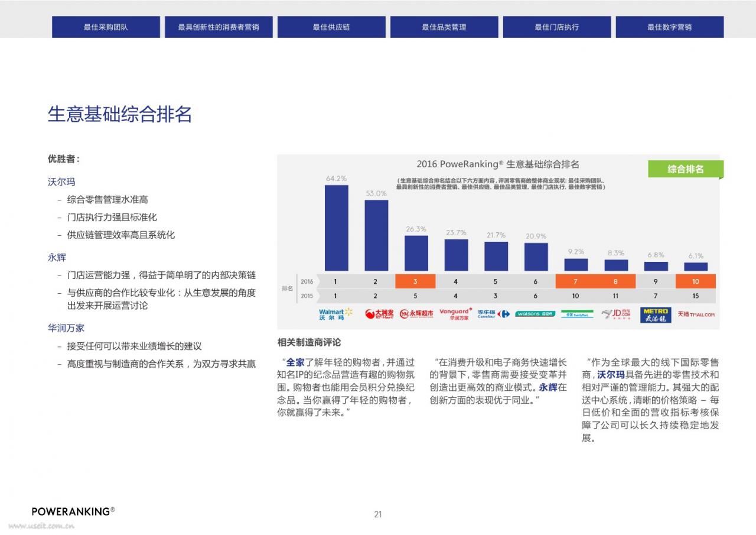Viewport: 756px width, 535px height.
Task: Click the 天猫 TMALL.COM logo
Action: pos(696,314)
